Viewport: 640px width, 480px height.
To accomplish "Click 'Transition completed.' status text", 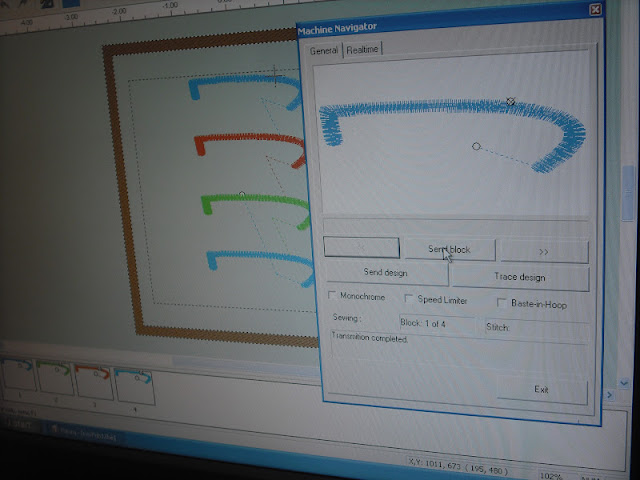I will pos(370,338).
